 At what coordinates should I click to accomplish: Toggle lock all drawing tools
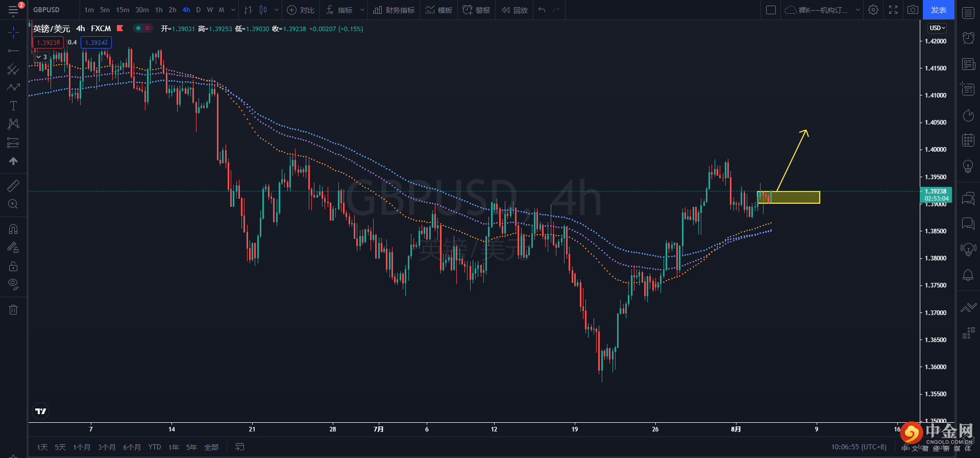coord(13,266)
